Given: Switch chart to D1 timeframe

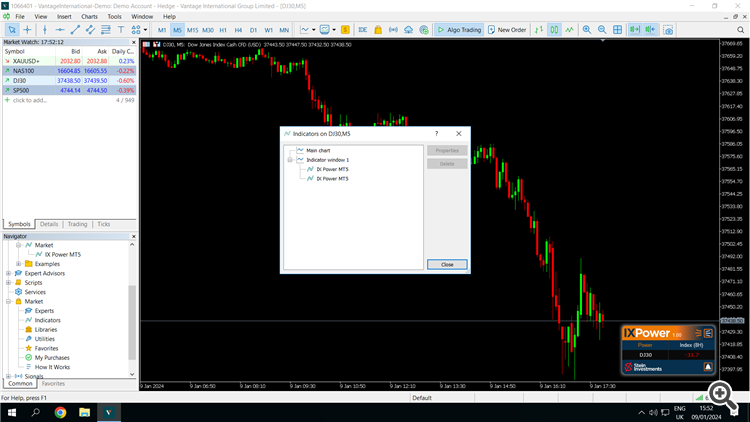Looking at the screenshot, I should pyautogui.click(x=254, y=30).
